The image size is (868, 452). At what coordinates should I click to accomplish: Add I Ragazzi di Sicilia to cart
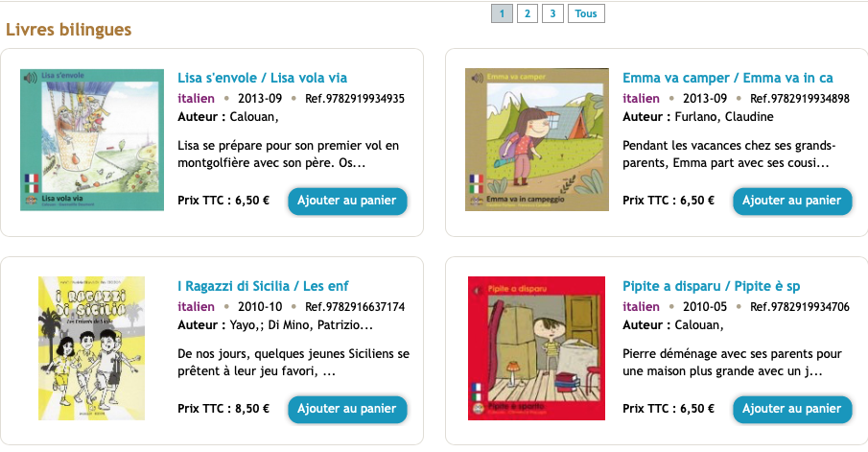pyautogui.click(x=347, y=409)
